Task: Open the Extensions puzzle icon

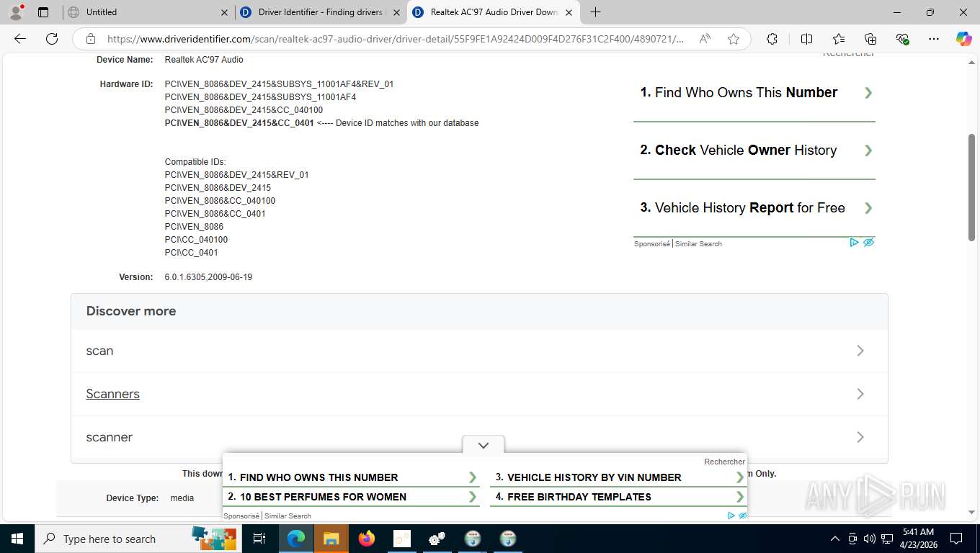Action: pos(772,39)
